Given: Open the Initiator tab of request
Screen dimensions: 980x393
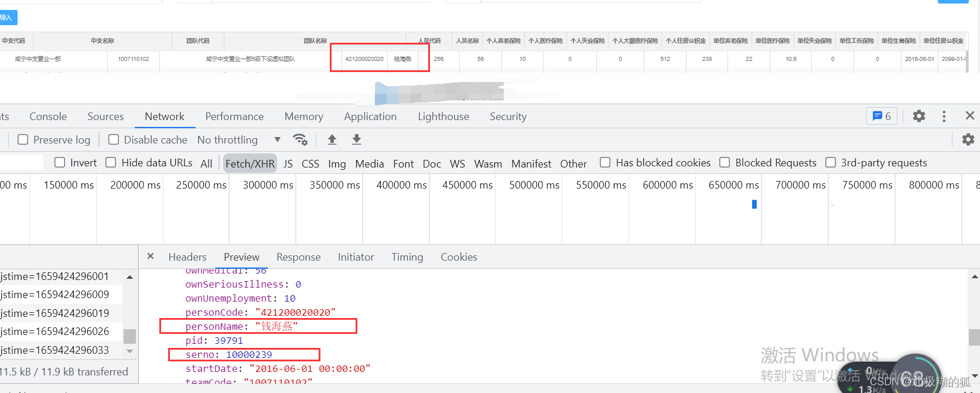Looking at the screenshot, I should point(356,257).
